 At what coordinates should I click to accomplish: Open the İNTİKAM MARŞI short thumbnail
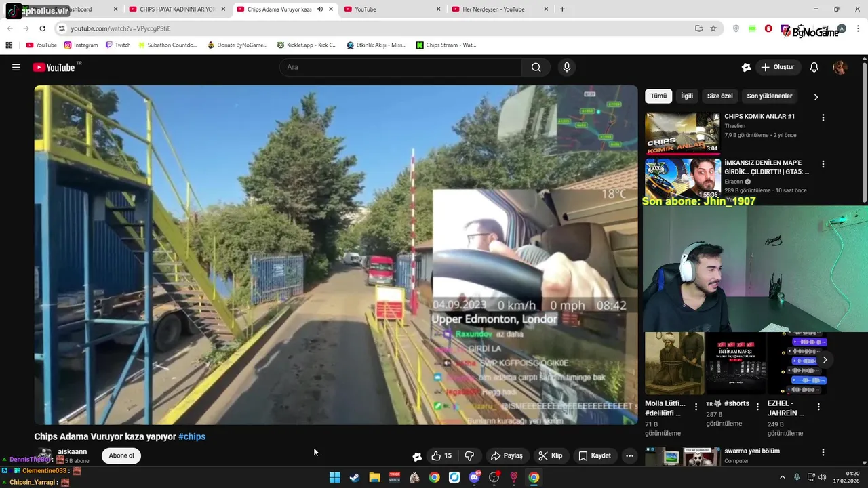coord(735,363)
